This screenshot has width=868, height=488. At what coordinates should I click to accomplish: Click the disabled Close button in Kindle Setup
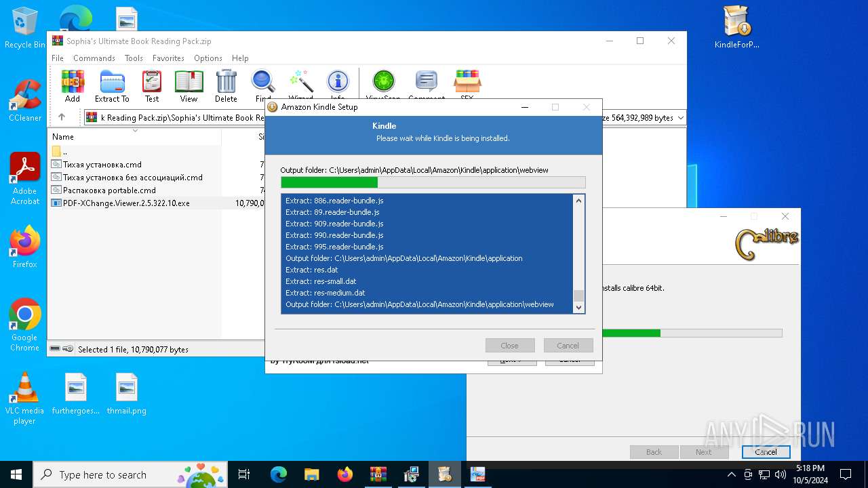510,346
